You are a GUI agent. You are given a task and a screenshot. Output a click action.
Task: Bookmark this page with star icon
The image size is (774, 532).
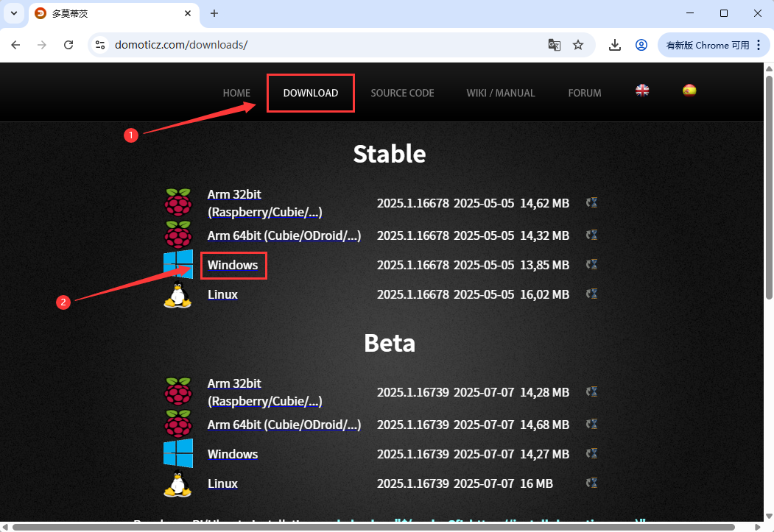coord(578,45)
